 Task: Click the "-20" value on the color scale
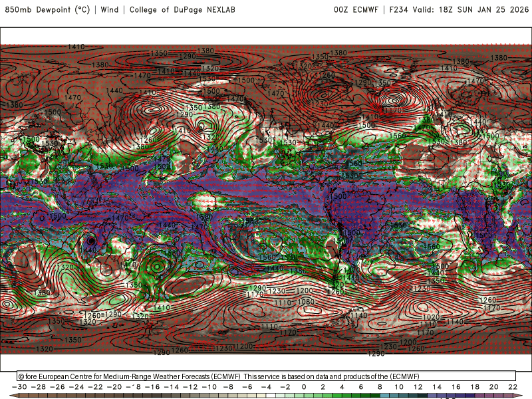(x=114, y=387)
